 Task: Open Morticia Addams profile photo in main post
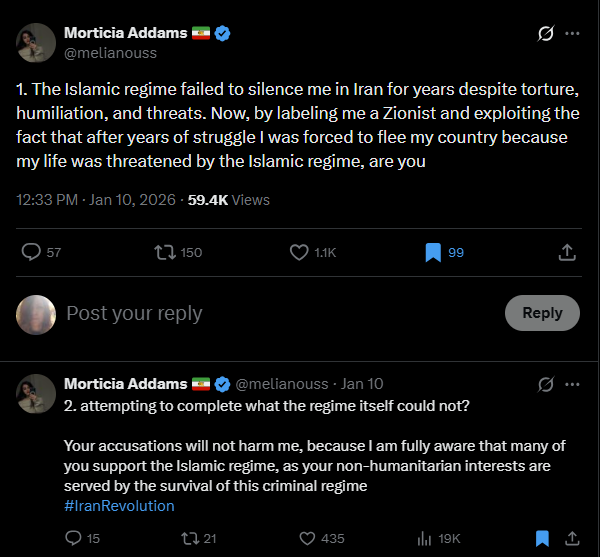[36, 41]
